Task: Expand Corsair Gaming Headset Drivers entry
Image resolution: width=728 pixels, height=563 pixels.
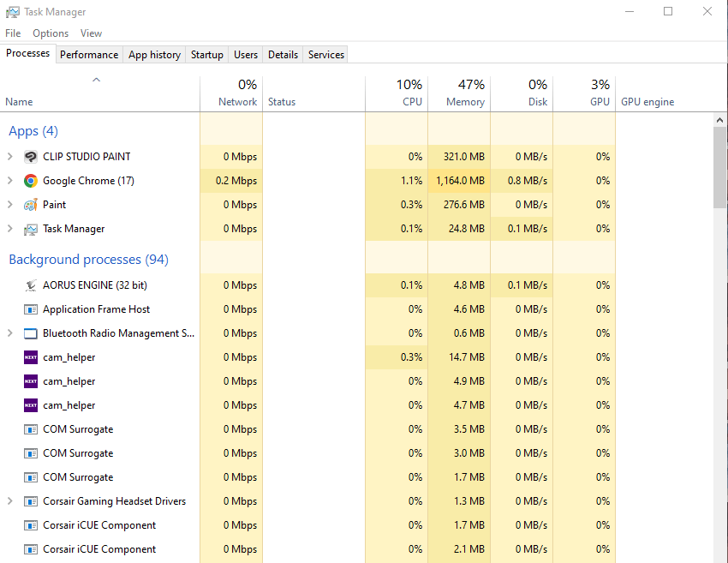Action: (x=9, y=501)
